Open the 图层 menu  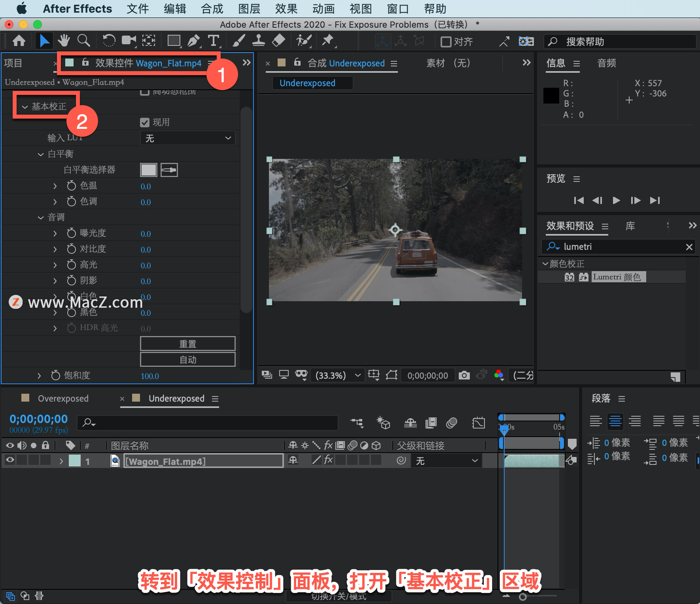tap(249, 9)
